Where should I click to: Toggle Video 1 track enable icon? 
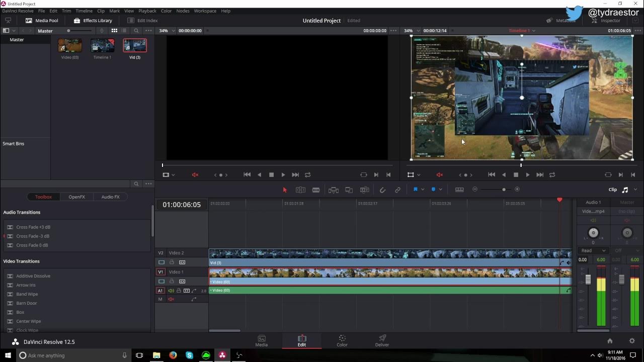pos(162,282)
